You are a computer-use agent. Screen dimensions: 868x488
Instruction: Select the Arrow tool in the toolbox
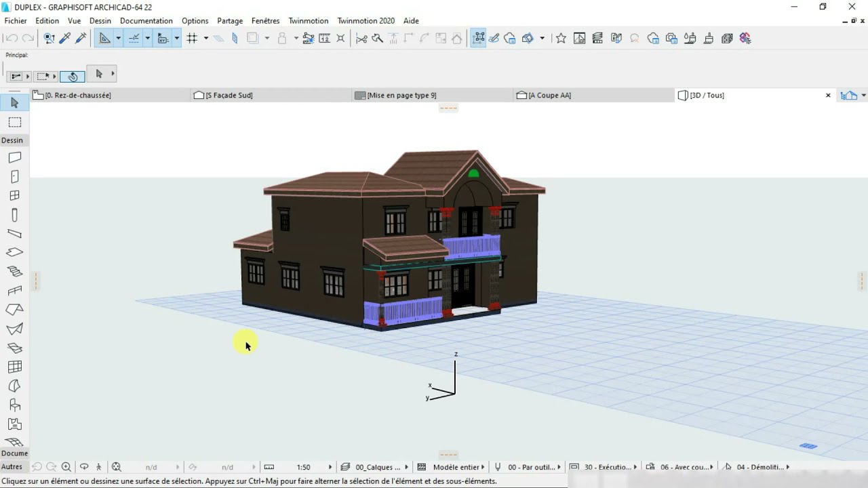[14, 103]
